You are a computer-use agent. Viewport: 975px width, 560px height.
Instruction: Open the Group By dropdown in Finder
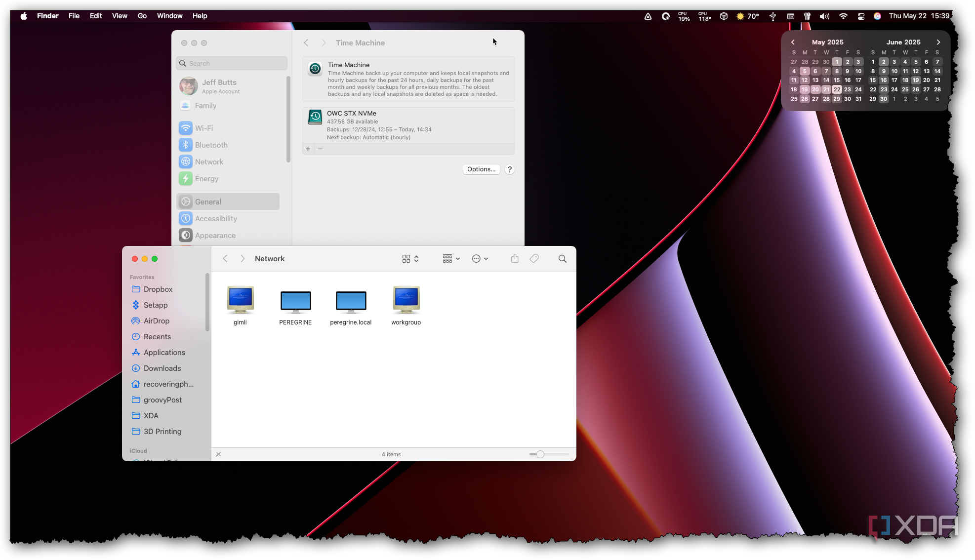click(x=451, y=258)
